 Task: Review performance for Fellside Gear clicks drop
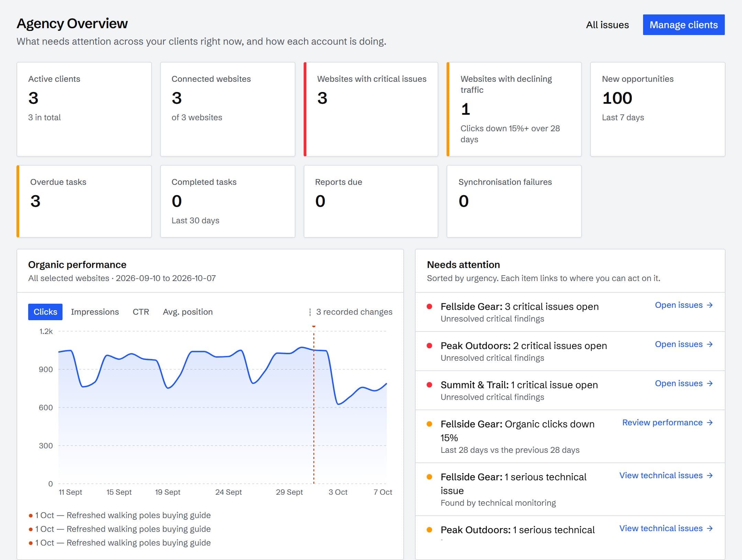[667, 423]
